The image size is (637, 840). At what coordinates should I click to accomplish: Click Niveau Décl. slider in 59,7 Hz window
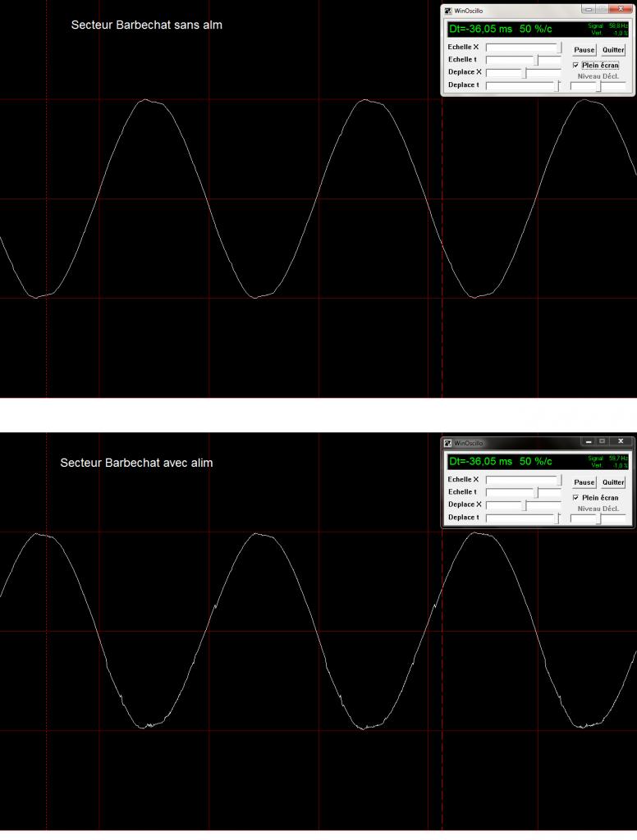[x=598, y=518]
